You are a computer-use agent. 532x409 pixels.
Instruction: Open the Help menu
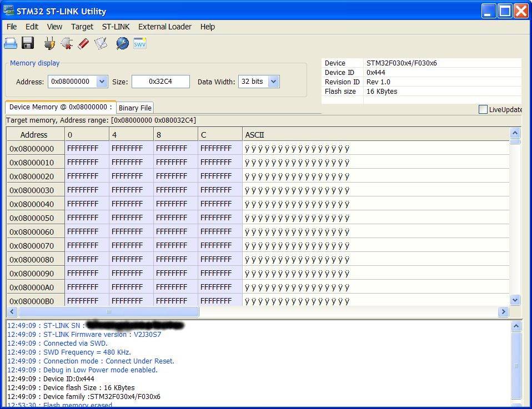tap(207, 27)
